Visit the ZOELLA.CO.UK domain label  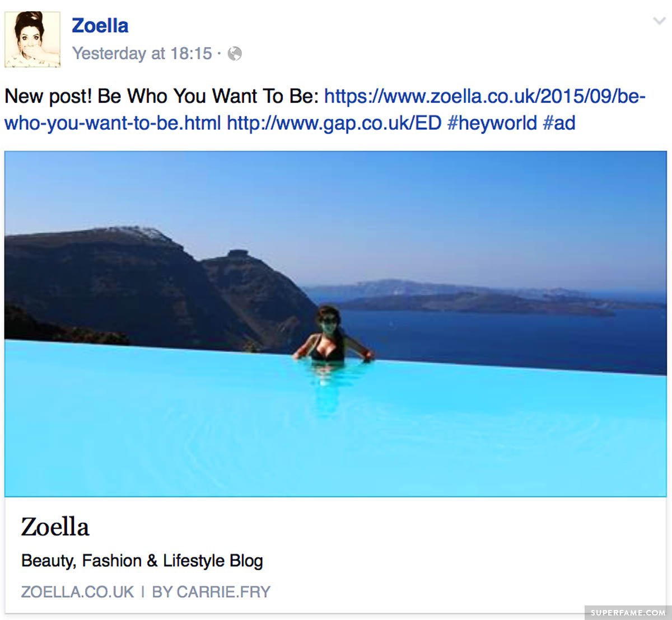[x=77, y=592]
